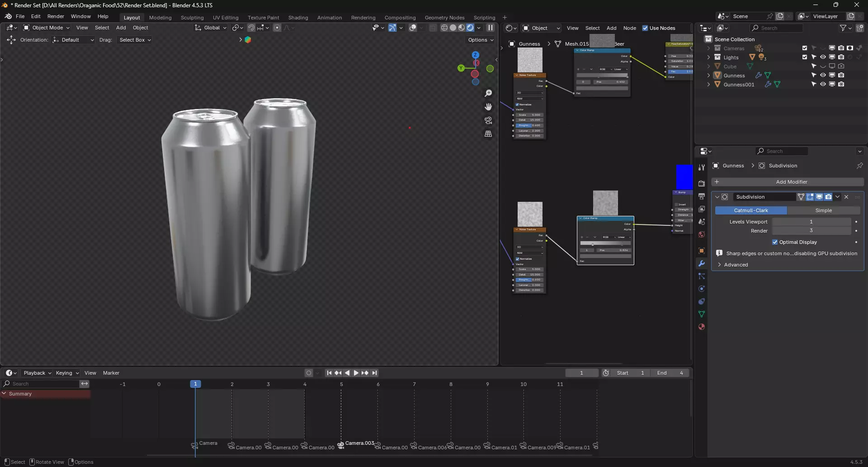Toggle Subdivision modifier edit mode display
The height and width of the screenshot is (467, 868).
(810, 197)
